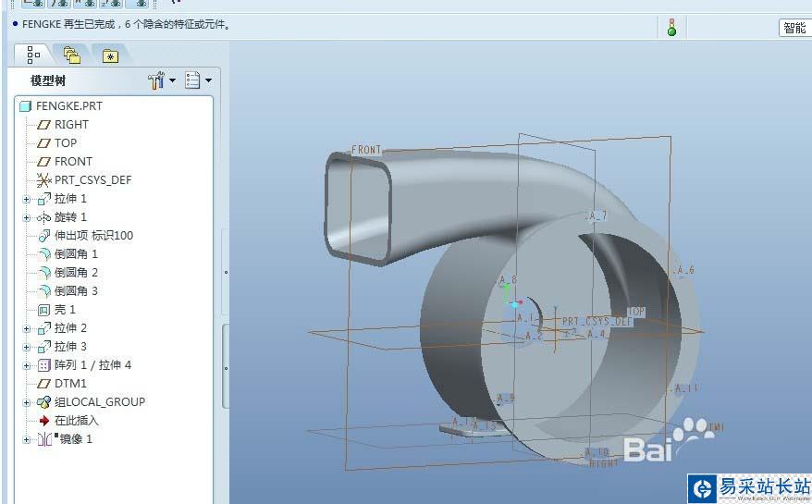Select the FRONT datum plane icon

click(44, 162)
